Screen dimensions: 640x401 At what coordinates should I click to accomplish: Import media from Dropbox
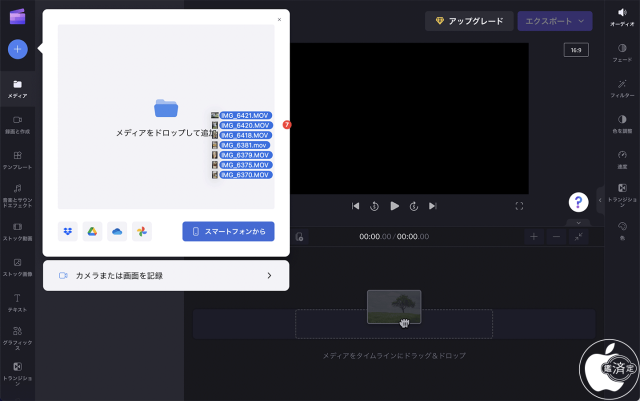pos(68,232)
